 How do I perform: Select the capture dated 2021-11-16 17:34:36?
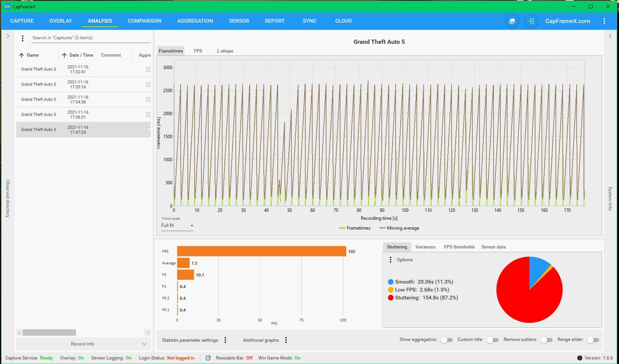pos(83,100)
